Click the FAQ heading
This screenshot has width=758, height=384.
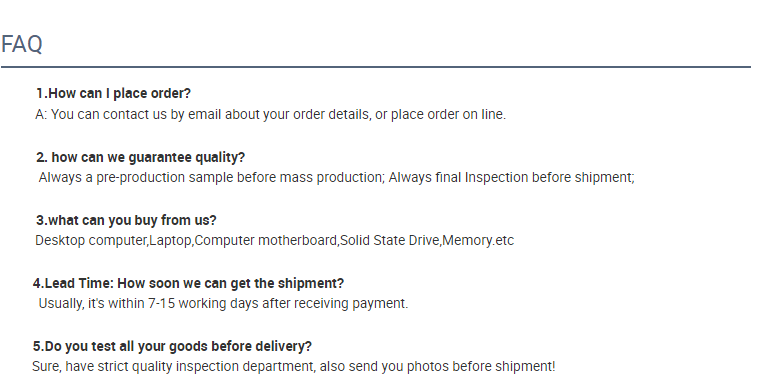pos(22,44)
